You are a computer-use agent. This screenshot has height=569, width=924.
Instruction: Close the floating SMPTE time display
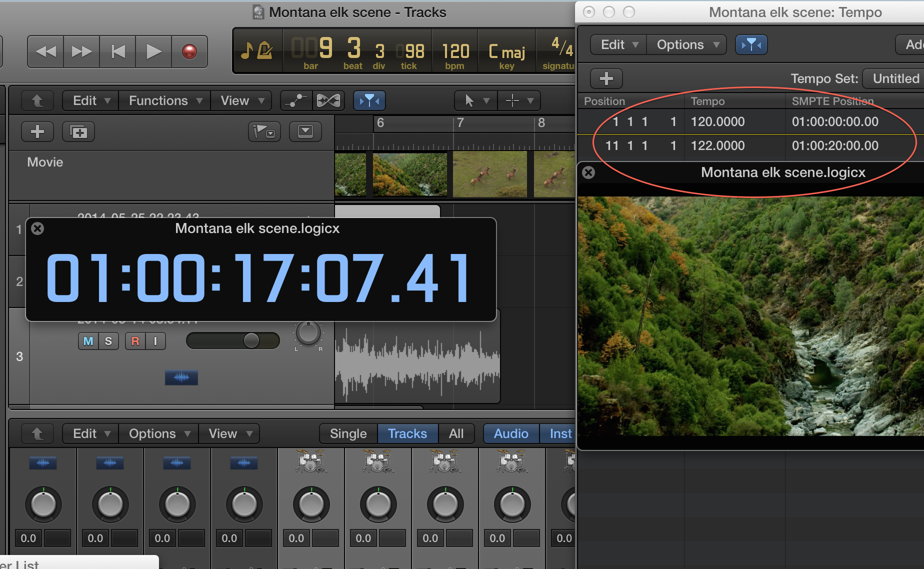pos(37,228)
